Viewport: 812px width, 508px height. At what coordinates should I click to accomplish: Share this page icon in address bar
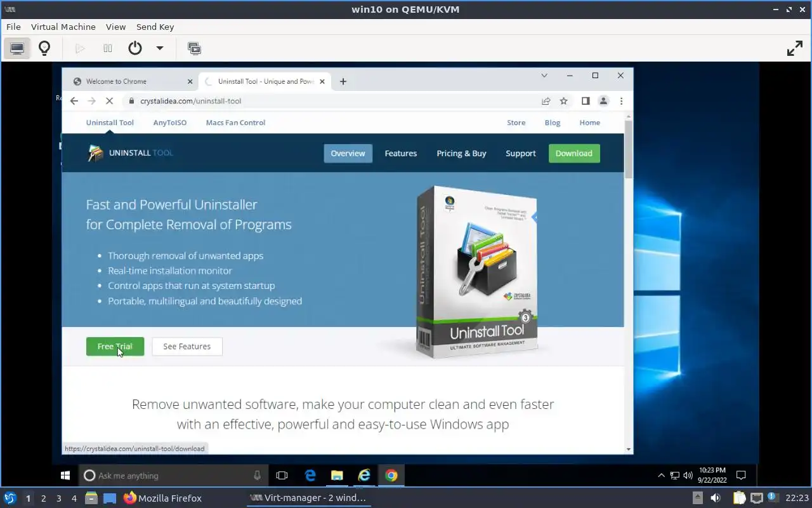546,101
